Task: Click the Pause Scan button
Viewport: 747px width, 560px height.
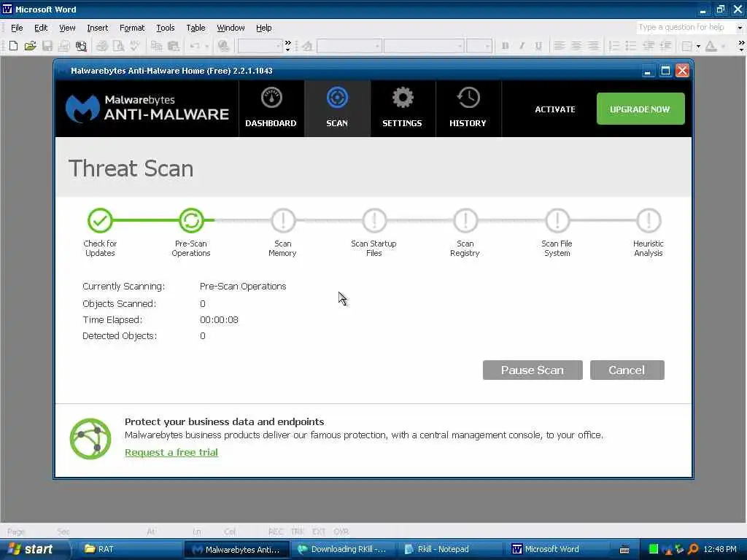Action: [533, 370]
